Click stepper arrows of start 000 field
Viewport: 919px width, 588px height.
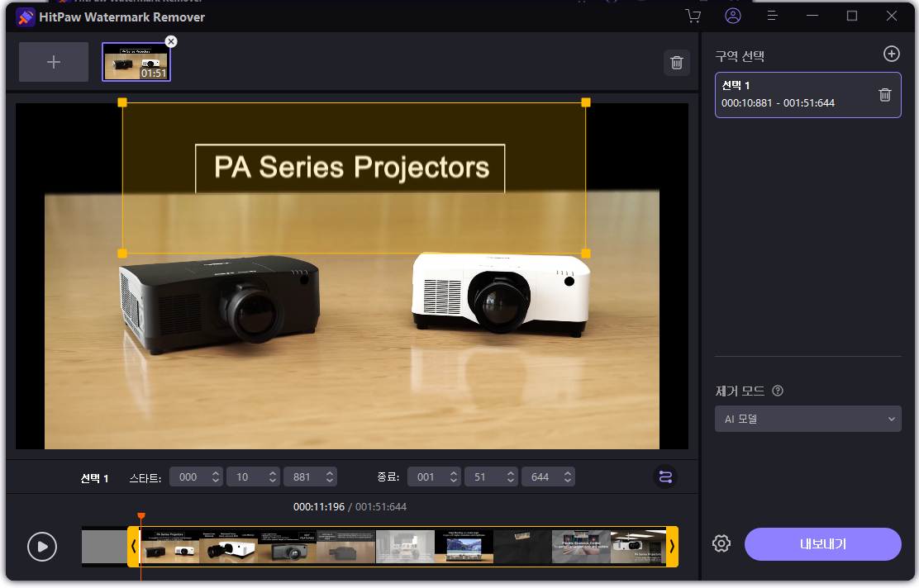[x=216, y=477]
